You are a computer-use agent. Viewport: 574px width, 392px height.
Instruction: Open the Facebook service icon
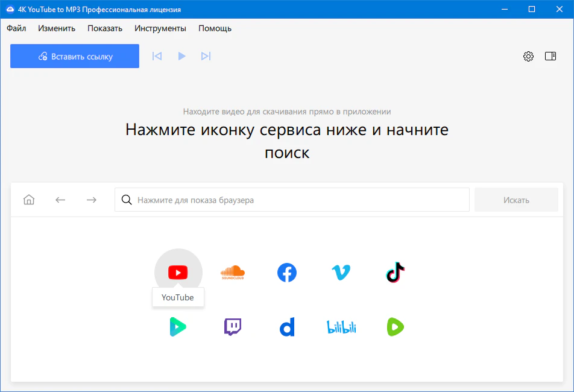(286, 273)
